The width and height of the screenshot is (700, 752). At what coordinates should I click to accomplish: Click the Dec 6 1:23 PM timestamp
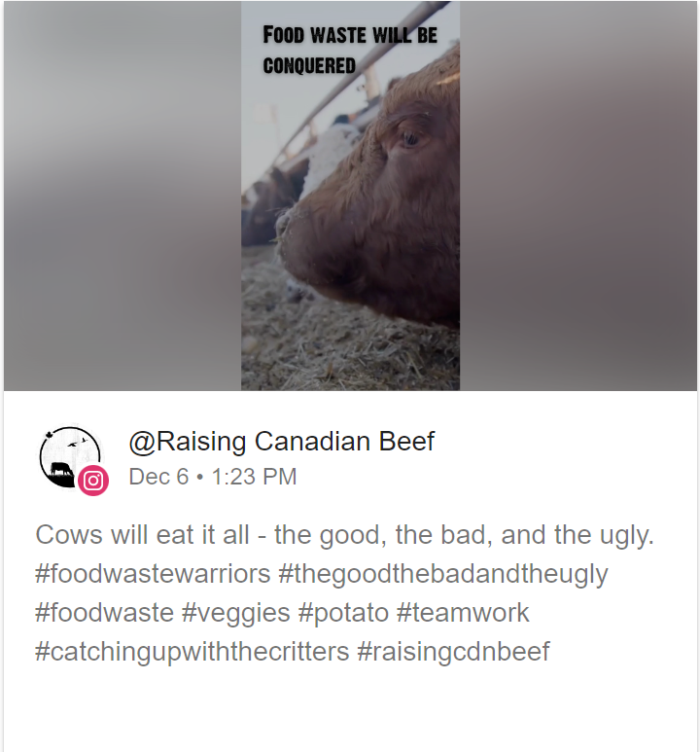(x=213, y=477)
